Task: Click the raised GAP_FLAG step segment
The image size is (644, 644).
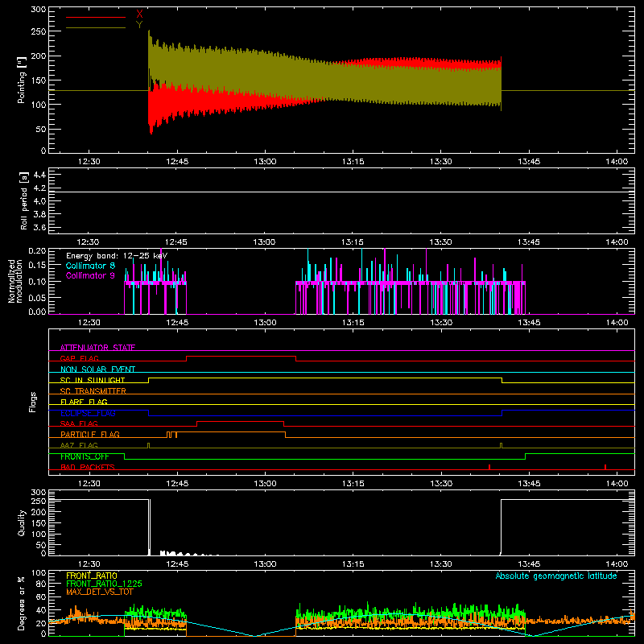Action: coord(241,357)
